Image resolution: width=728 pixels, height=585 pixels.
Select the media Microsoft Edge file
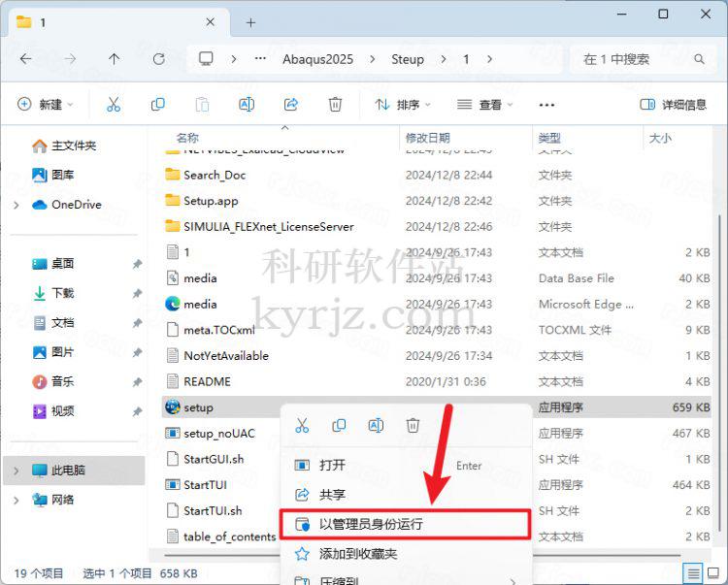[x=437, y=305]
